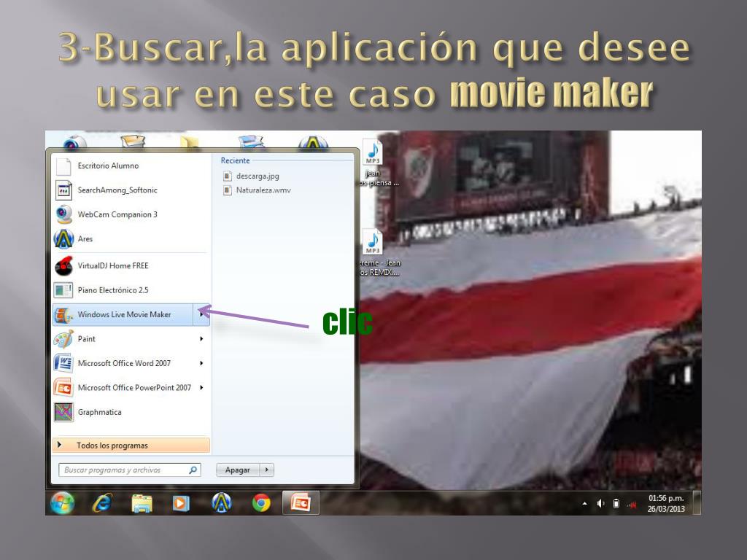Viewport: 747px width, 560px height.
Task: Click the Graphmatica icon
Action: pos(63,413)
